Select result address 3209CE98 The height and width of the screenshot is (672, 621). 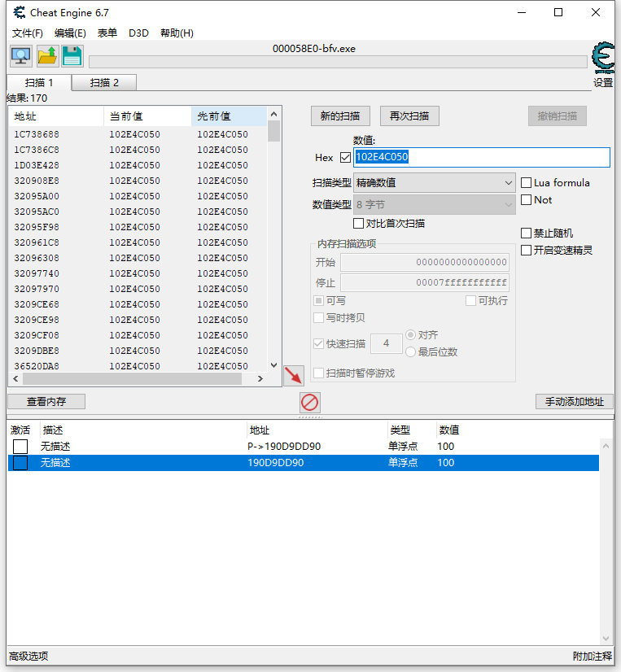37,320
